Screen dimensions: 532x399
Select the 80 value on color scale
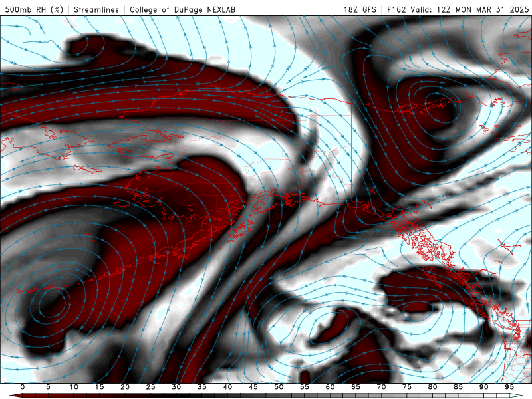point(432,387)
